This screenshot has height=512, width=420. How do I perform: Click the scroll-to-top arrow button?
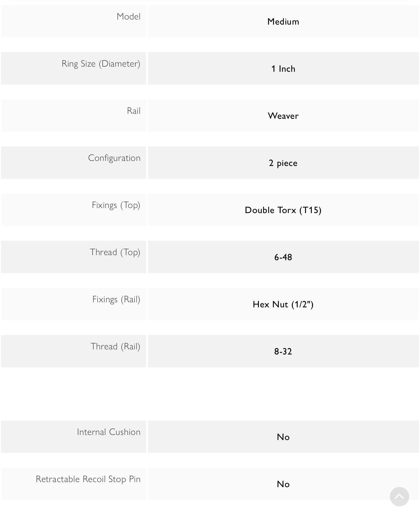pos(399,497)
